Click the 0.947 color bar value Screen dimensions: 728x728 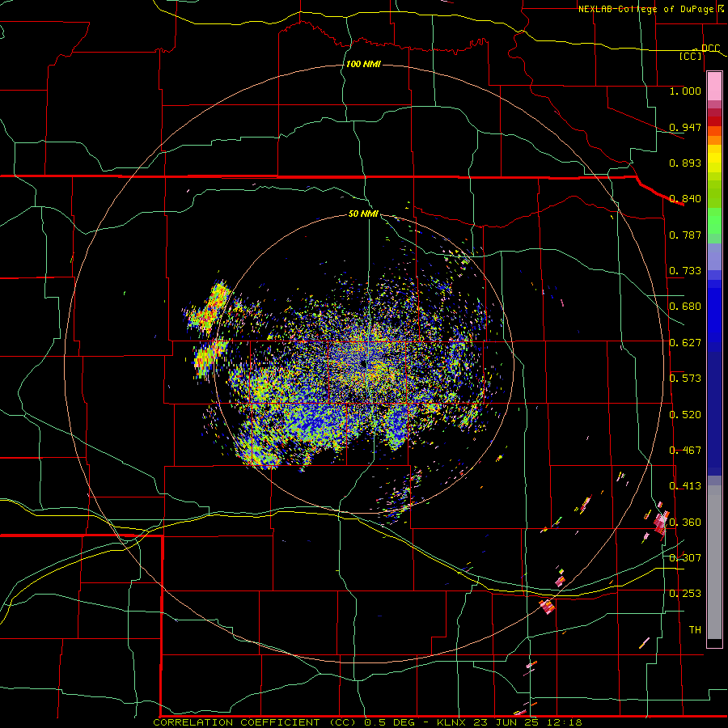point(685,127)
